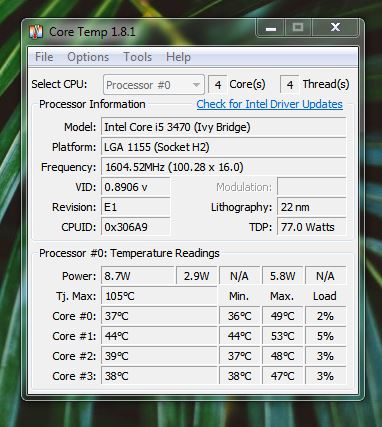The image size is (382, 427).
Task: Click Core #3 maximum temperature 47°C
Action: (x=283, y=376)
